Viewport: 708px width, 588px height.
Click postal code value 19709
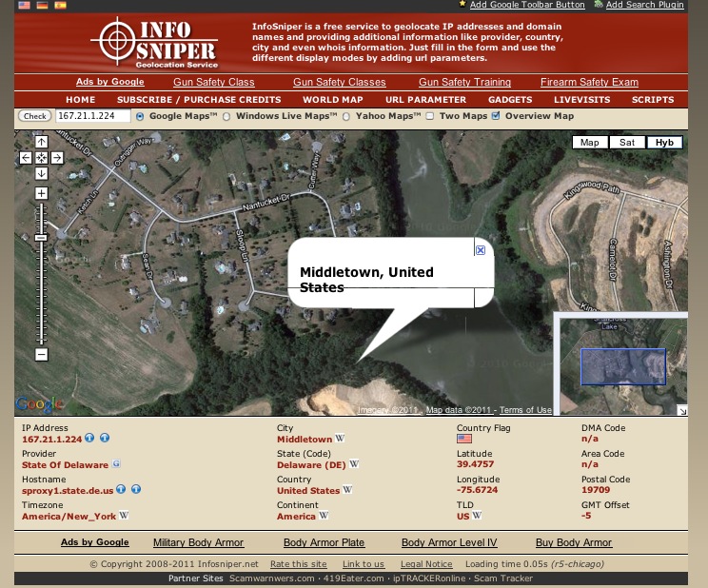click(596, 490)
